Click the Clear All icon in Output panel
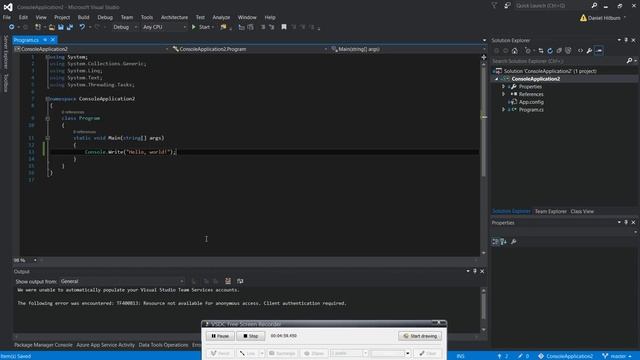The height and width of the screenshot is (360, 640). pos(228,281)
